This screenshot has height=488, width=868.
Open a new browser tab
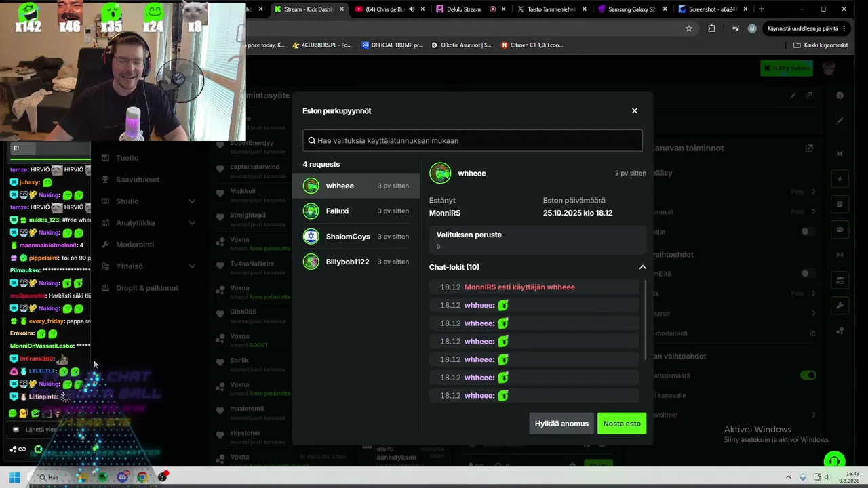(762, 9)
